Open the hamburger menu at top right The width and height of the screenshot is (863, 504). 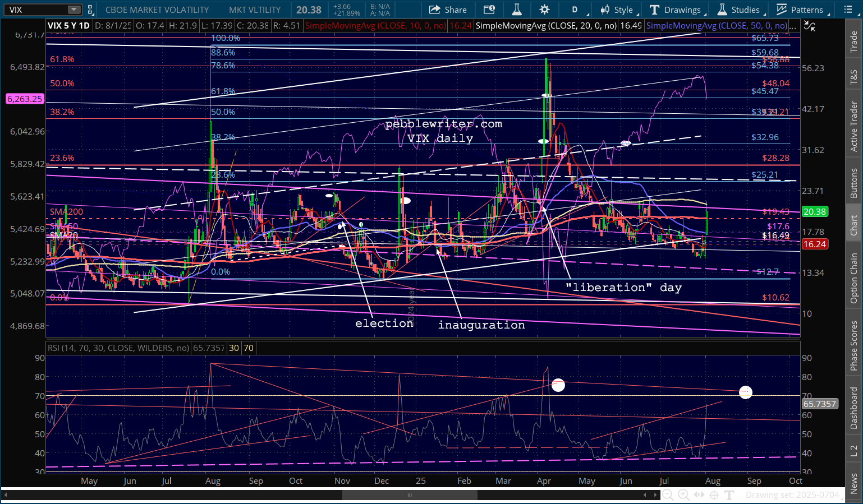[848, 10]
